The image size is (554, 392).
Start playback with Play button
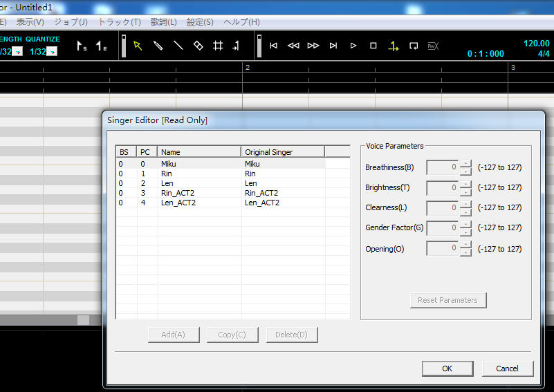point(353,46)
